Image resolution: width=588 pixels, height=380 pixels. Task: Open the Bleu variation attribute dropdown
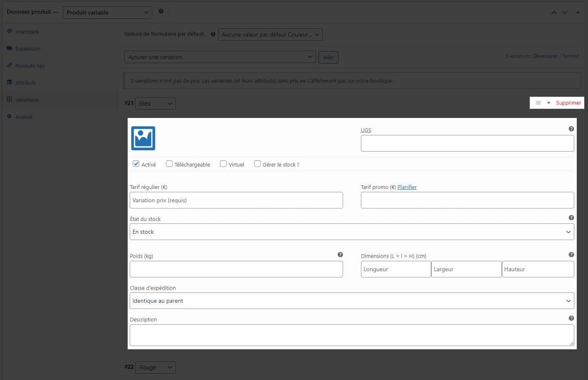point(155,103)
